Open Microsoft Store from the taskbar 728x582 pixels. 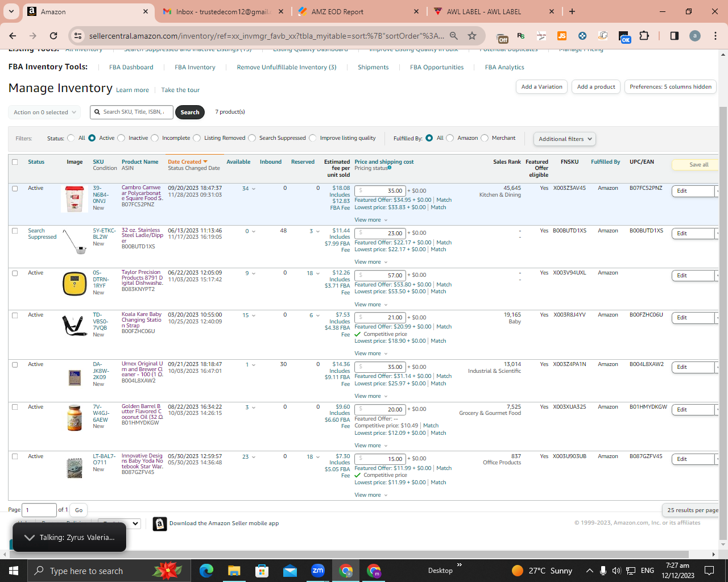coord(262,571)
